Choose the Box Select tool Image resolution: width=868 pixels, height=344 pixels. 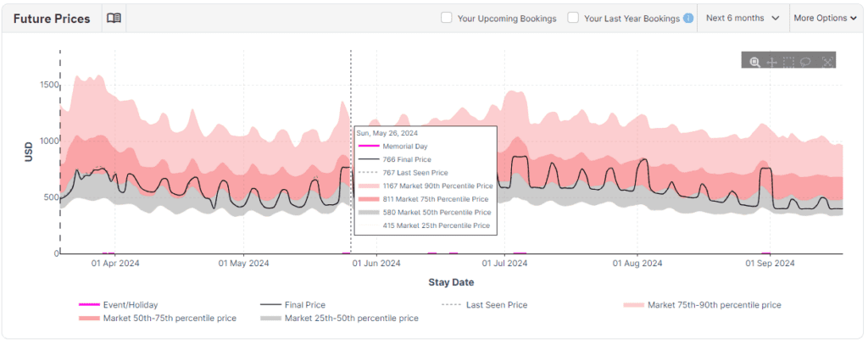tap(789, 61)
